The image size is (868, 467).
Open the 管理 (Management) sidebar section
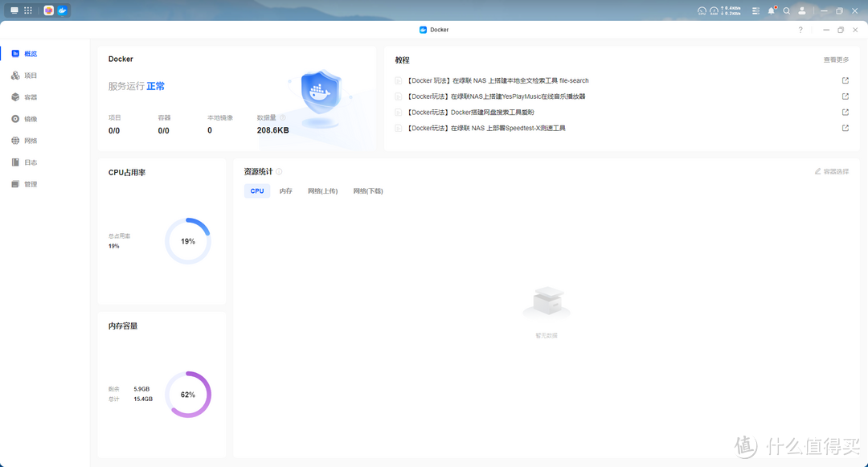[26, 183]
